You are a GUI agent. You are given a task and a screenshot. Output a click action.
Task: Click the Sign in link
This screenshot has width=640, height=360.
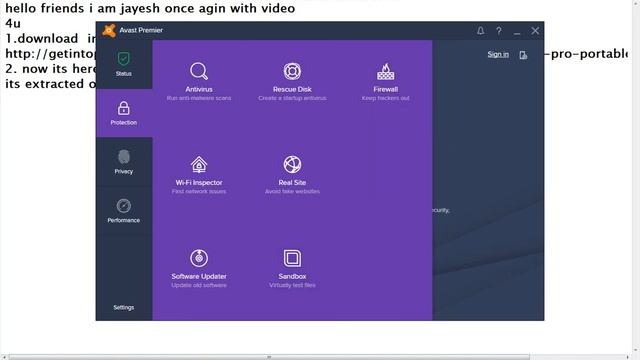pyautogui.click(x=498, y=54)
